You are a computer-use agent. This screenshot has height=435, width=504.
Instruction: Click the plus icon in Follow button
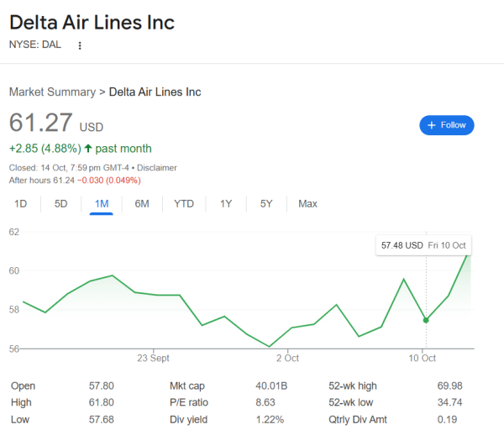point(432,125)
